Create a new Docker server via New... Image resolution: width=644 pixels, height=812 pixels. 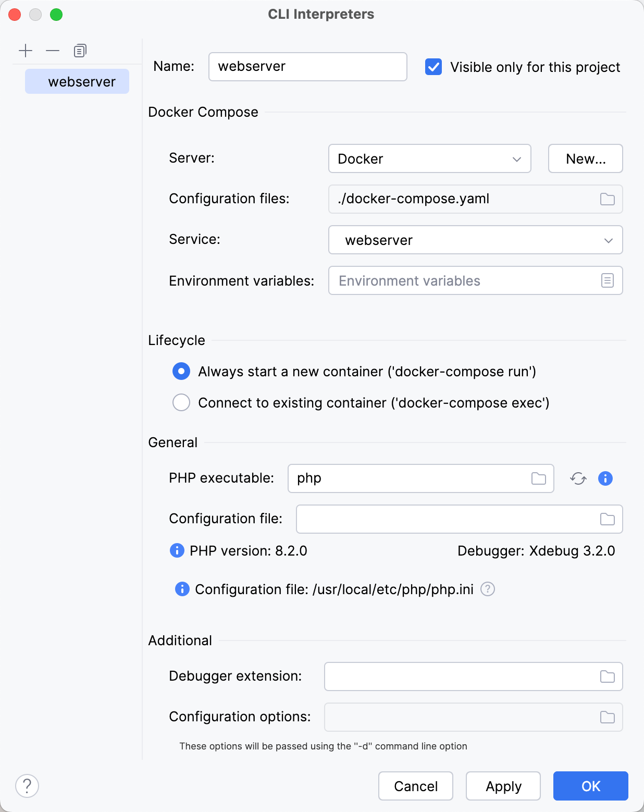(x=585, y=158)
